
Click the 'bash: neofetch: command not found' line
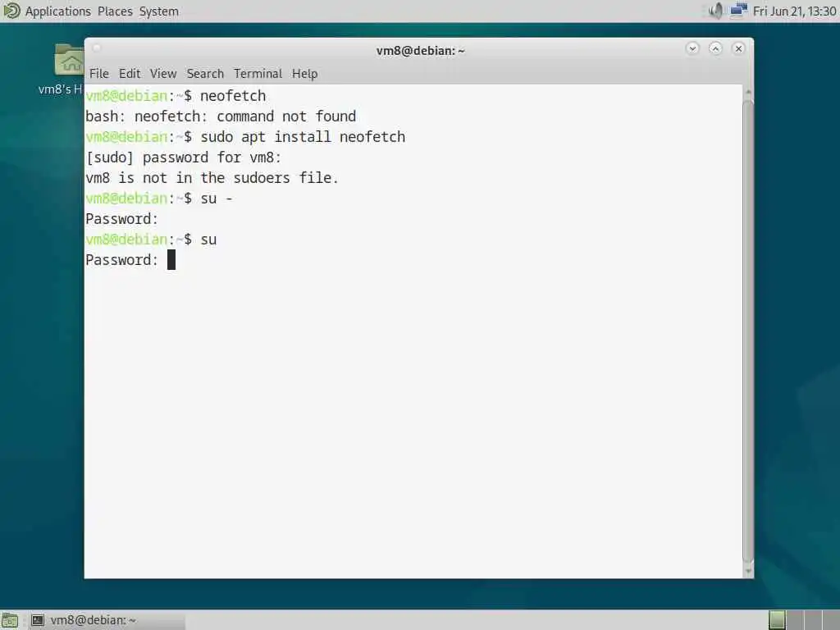tap(221, 116)
